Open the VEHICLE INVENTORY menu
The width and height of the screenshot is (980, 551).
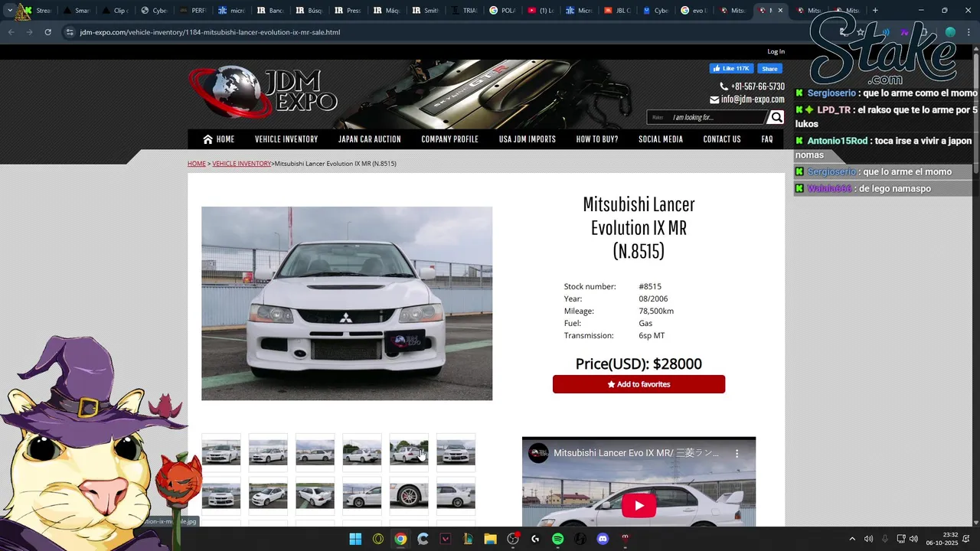click(x=286, y=139)
